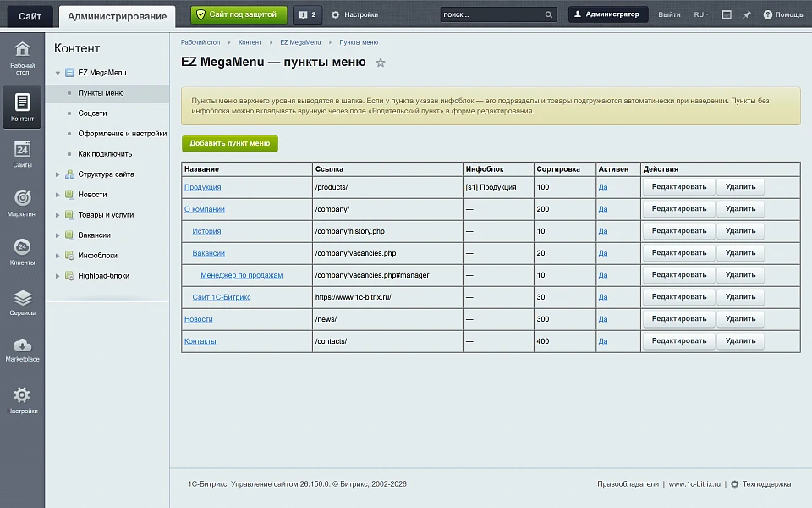
Task: Select Пункты меню in the tree
Action: point(101,93)
